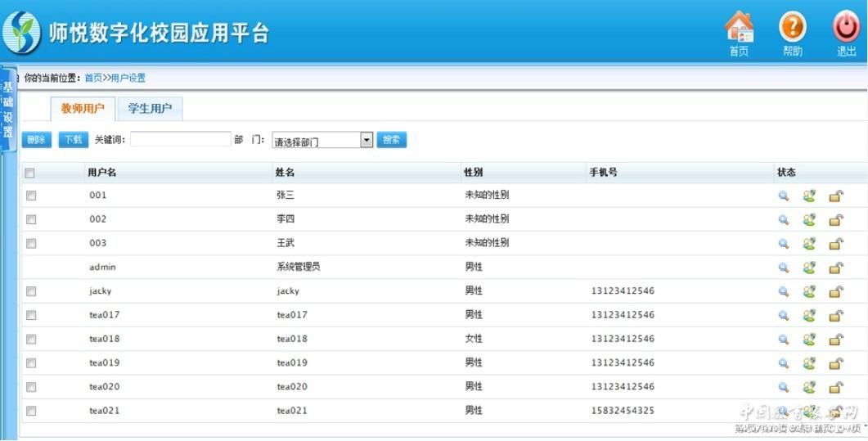Click the 关键词 keyword input field
Image resolution: width=868 pixels, height=441 pixels.
[x=180, y=140]
